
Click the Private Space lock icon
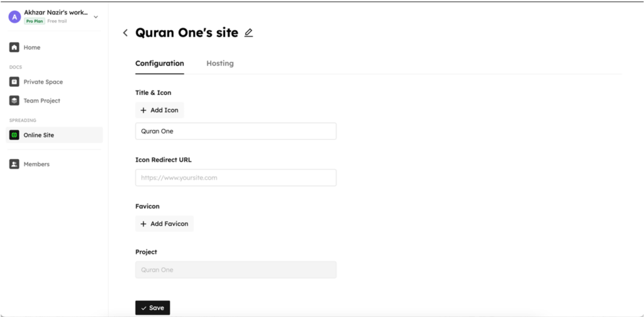click(14, 82)
